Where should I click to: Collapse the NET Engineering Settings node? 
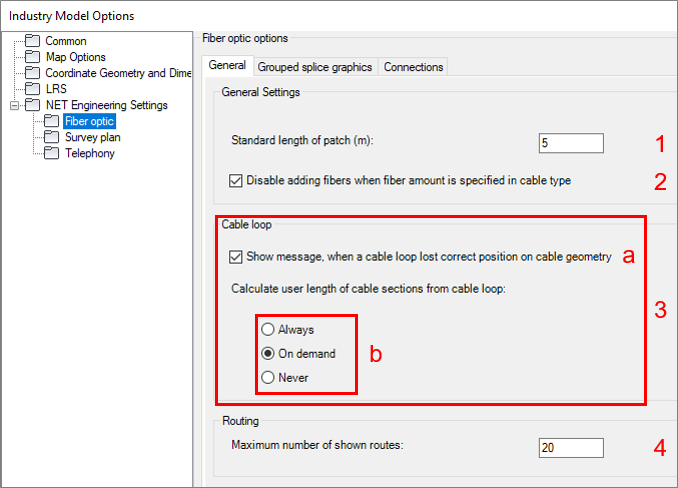click(x=15, y=105)
